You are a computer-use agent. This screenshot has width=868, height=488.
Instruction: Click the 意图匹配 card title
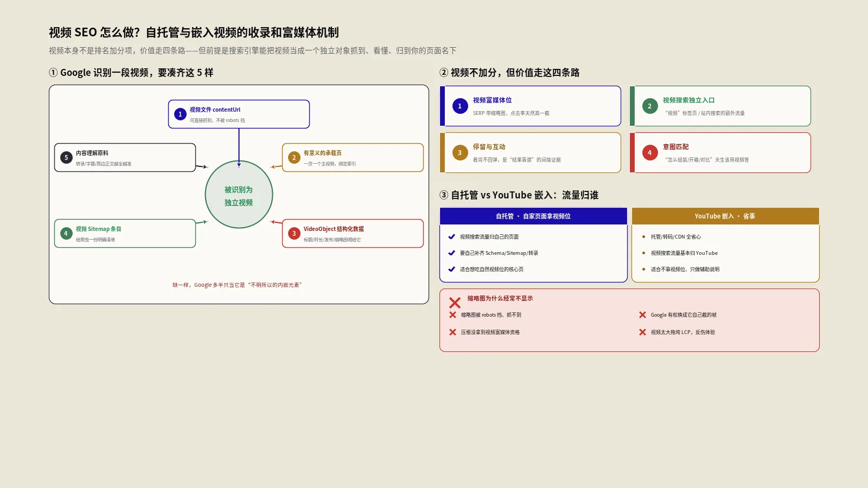tap(675, 147)
